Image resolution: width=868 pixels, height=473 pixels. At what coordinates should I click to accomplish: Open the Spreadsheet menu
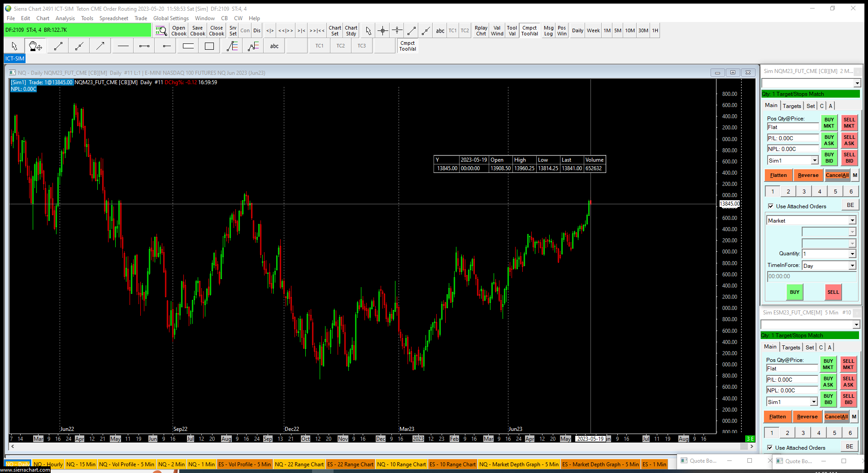tap(113, 18)
